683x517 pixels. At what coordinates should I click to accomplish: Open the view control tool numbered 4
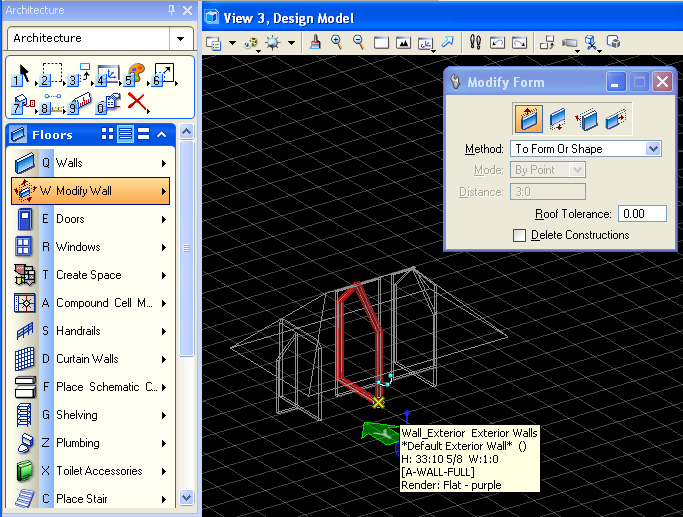pyautogui.click(x=108, y=74)
